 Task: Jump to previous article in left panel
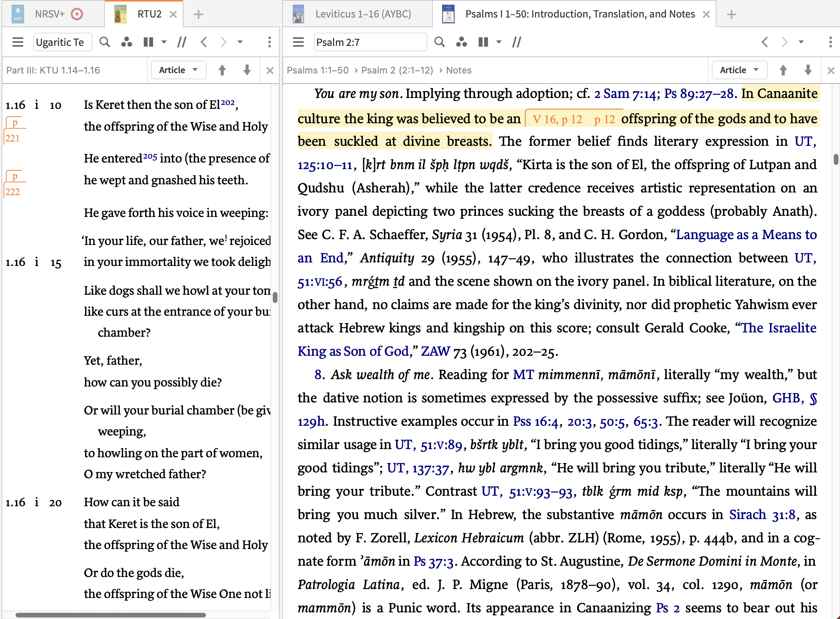[x=222, y=70]
